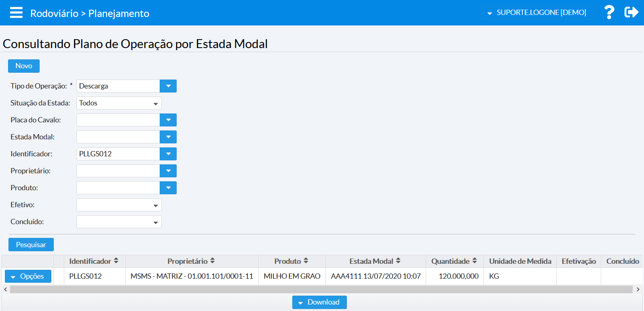Open the Concluído select box
This screenshot has width=644, height=311.
pos(119,222)
